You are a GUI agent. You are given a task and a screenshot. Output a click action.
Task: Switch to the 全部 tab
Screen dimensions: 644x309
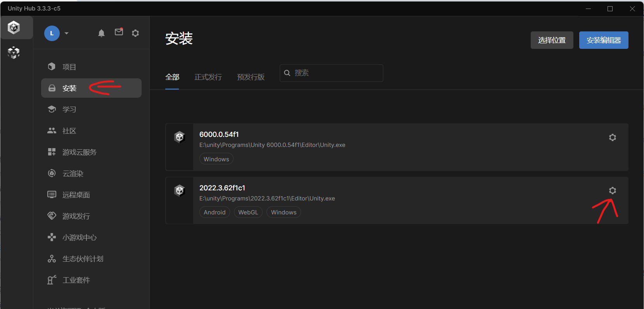click(172, 77)
